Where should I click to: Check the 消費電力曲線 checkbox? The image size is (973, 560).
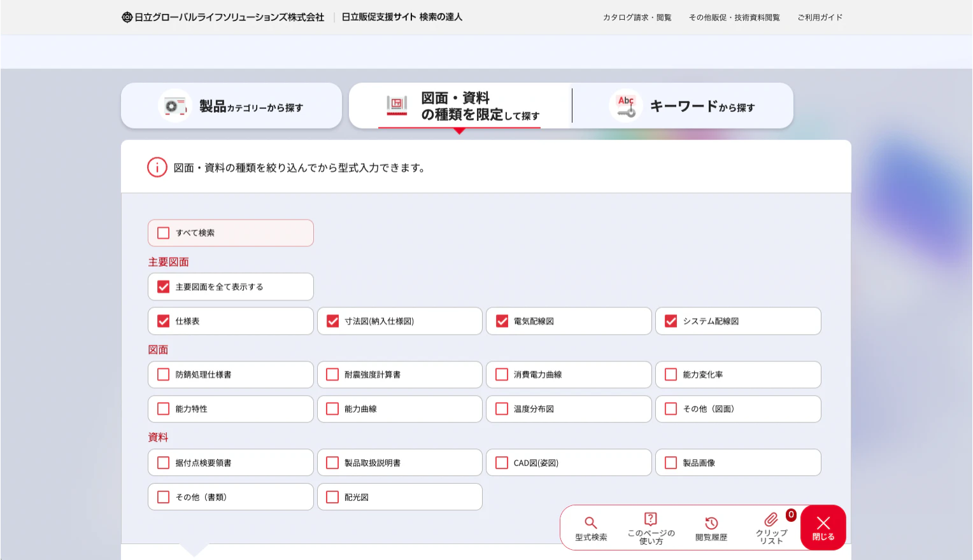[x=502, y=375]
